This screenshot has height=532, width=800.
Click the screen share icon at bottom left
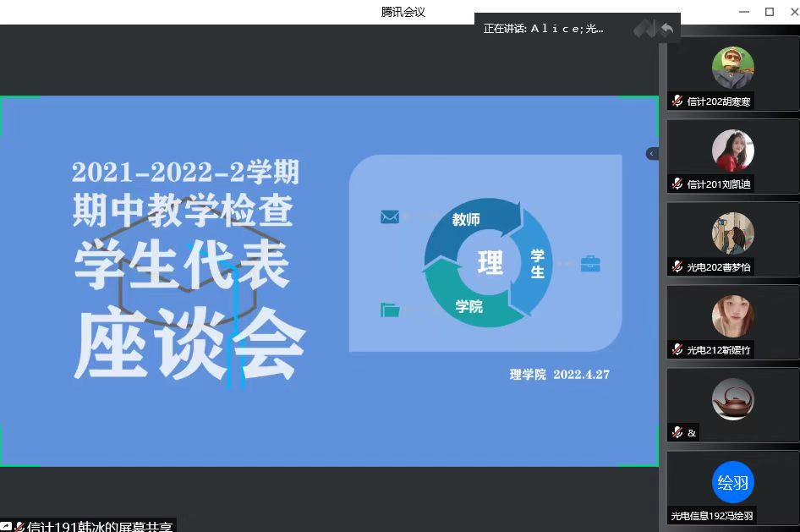6,527
